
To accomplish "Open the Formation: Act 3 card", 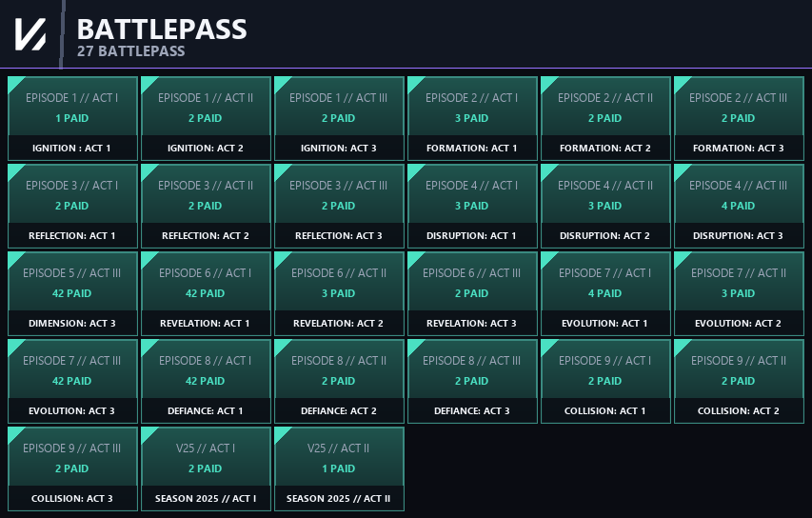I will (x=739, y=119).
